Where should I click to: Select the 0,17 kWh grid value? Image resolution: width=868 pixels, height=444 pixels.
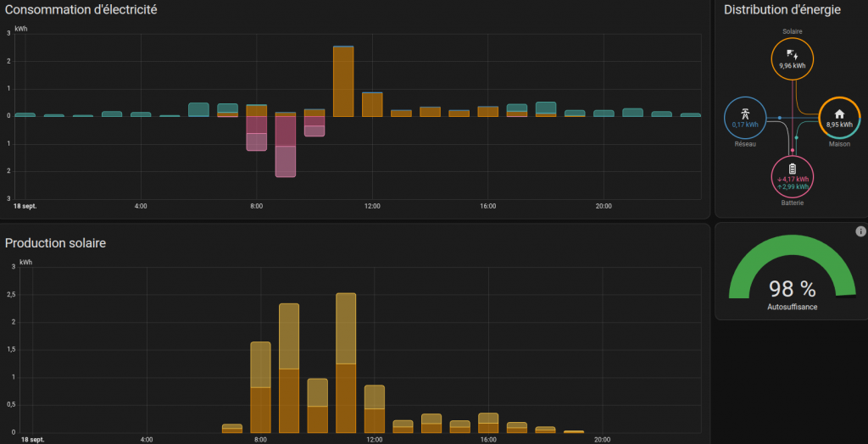(x=745, y=125)
